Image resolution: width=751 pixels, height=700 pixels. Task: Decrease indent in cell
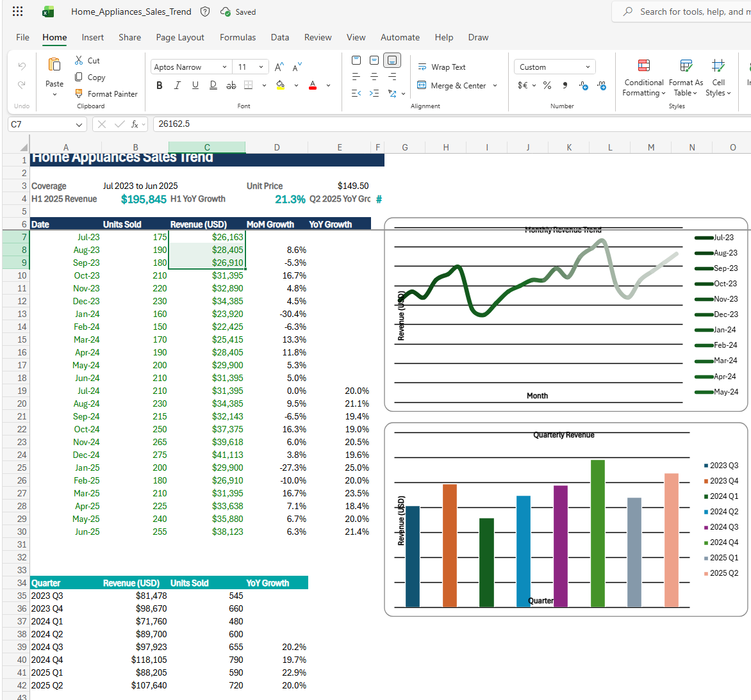(x=356, y=94)
